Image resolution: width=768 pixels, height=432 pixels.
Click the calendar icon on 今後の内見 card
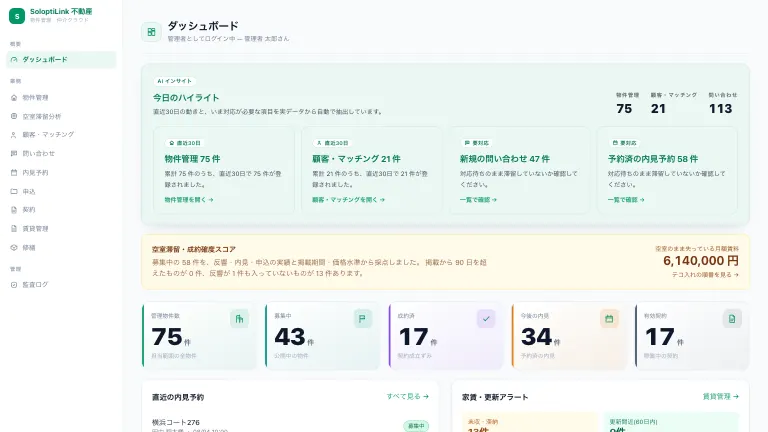click(609, 319)
